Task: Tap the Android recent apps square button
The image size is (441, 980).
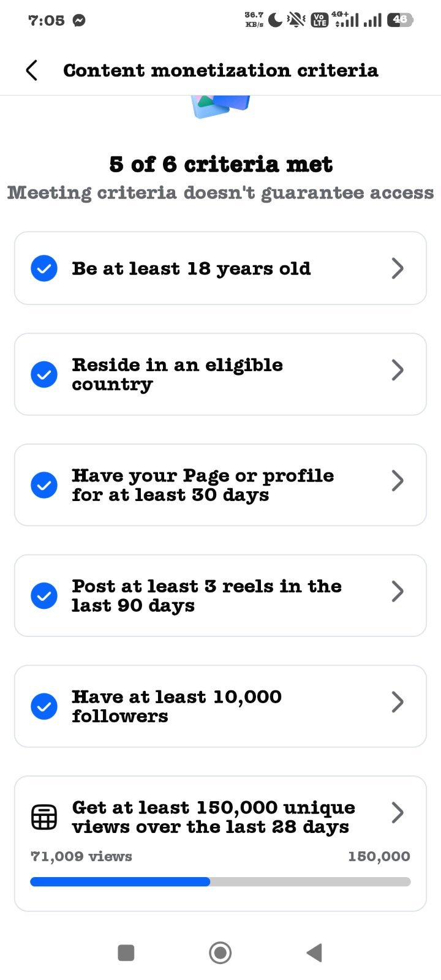Action: [126, 953]
